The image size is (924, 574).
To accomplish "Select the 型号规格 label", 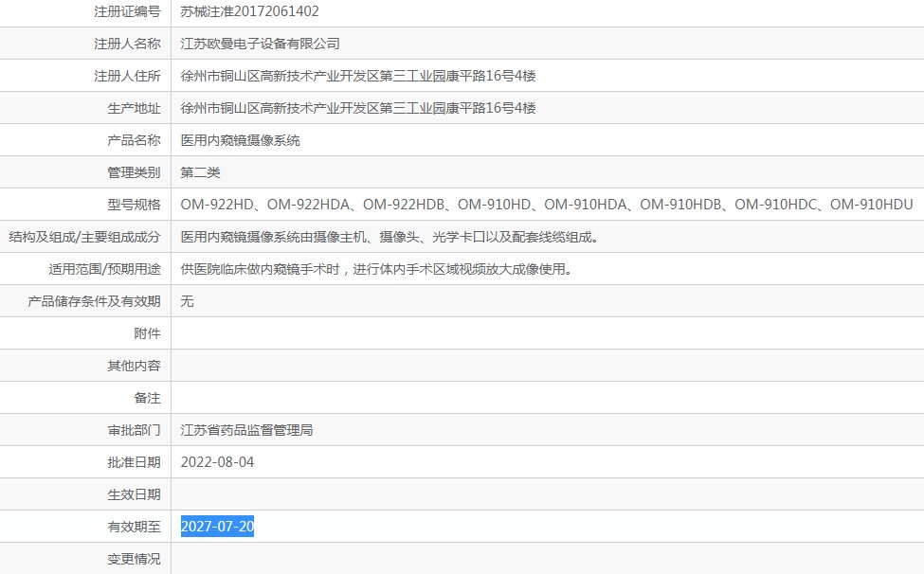I will coord(134,205).
